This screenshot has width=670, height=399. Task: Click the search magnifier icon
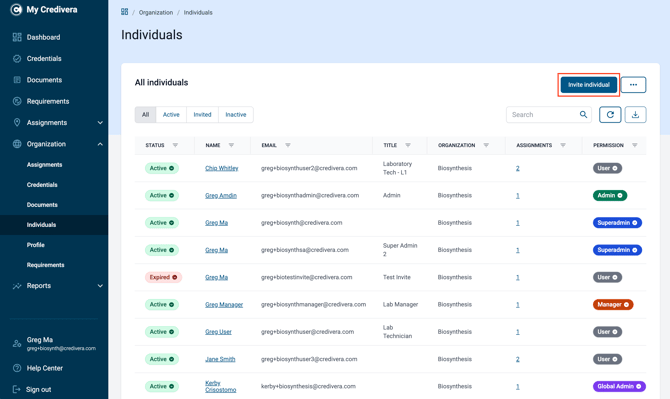583,114
